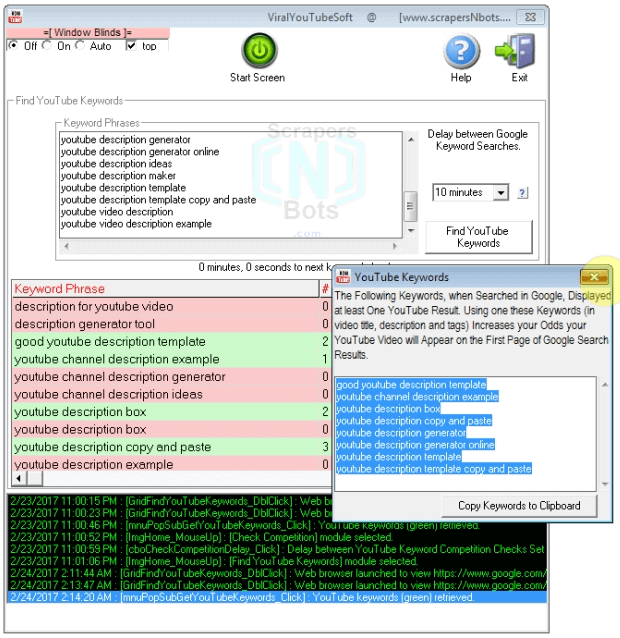Viewport: 620px width, 638px height.
Task: Click left arrow of keyword phrases horizontal scrollbar
Action: [66, 246]
